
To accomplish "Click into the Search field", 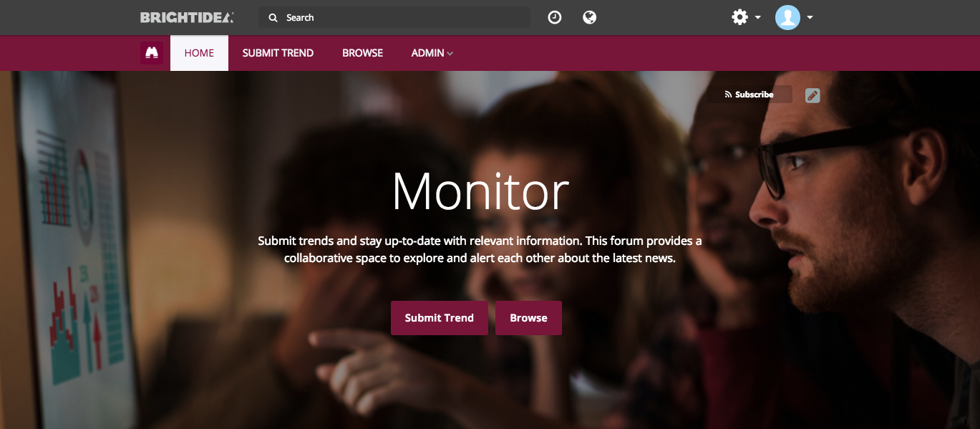I will pyautogui.click(x=394, y=17).
